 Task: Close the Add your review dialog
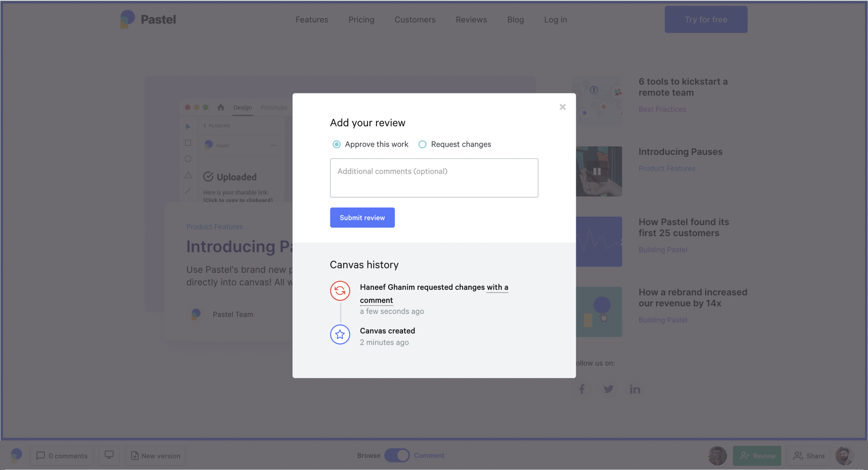click(562, 107)
